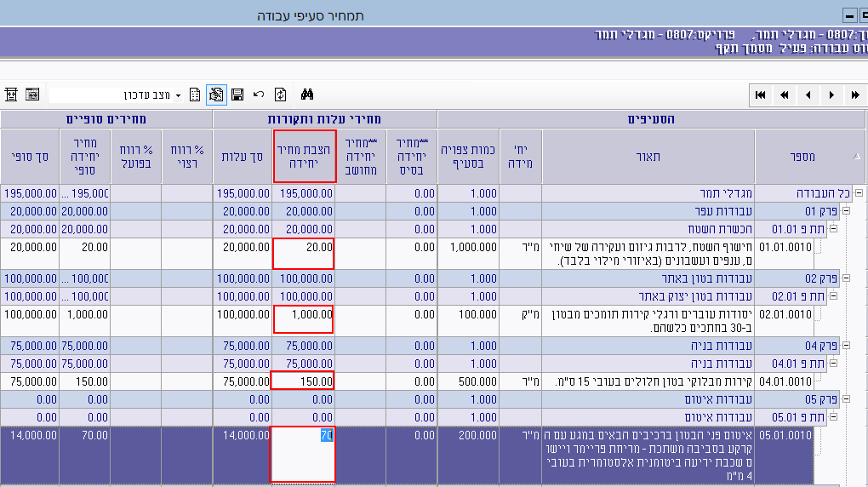Screen dimensions: 868x487
Task: Click the refresh document icon
Action: [280, 95]
